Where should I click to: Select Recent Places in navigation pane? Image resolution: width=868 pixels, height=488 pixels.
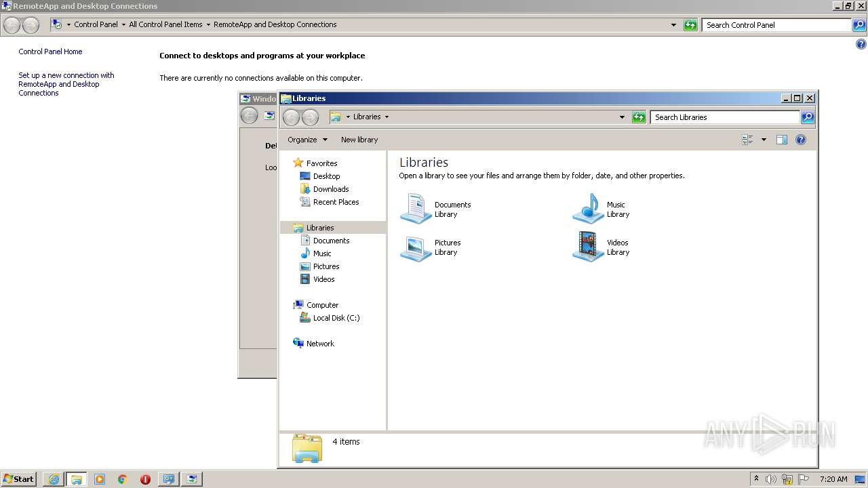[x=336, y=202]
